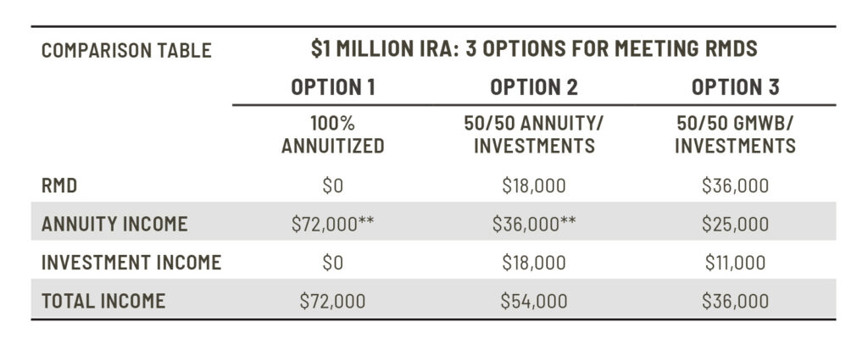Click the OPTION 3 column header

point(735,87)
